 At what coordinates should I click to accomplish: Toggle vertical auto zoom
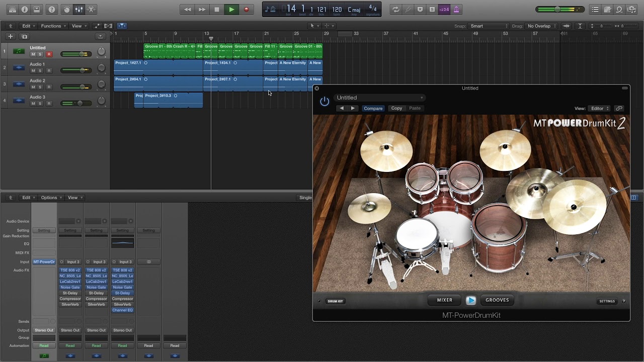click(580, 26)
